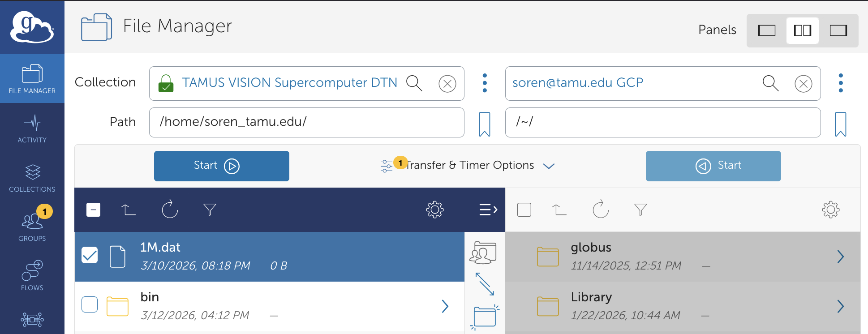Search collections in the soren@tamu.edu GCP field

(x=770, y=83)
